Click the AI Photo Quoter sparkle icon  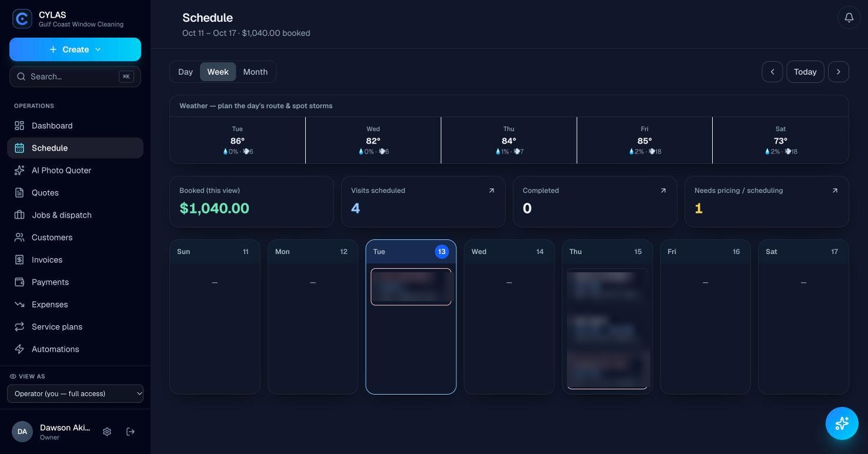(19, 171)
